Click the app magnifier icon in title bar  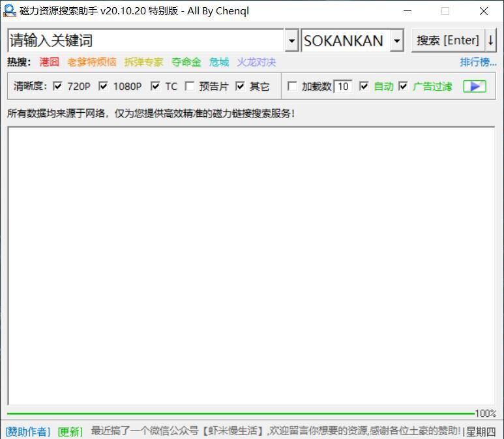tap(9, 10)
